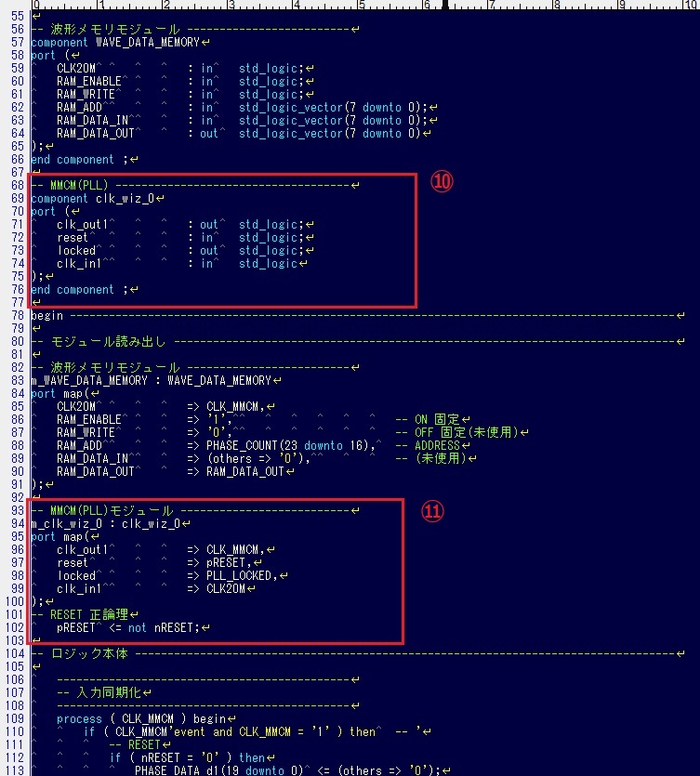Click the "-- ADDRESS" comment

point(429,445)
